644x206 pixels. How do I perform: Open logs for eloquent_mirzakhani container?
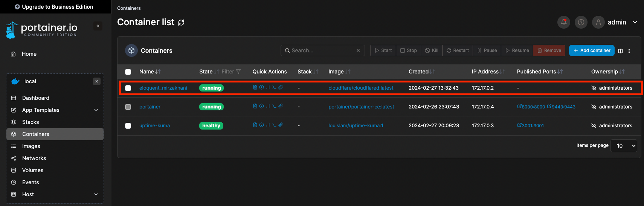pyautogui.click(x=255, y=87)
